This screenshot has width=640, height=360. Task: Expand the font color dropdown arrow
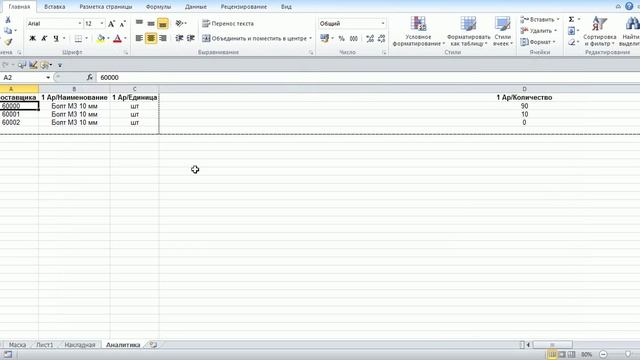tap(125, 38)
